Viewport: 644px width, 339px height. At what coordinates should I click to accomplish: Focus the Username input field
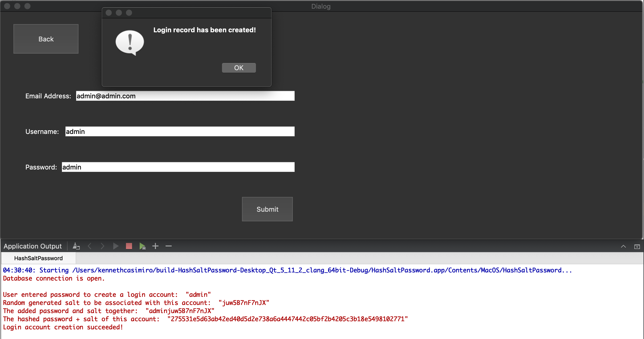(180, 131)
